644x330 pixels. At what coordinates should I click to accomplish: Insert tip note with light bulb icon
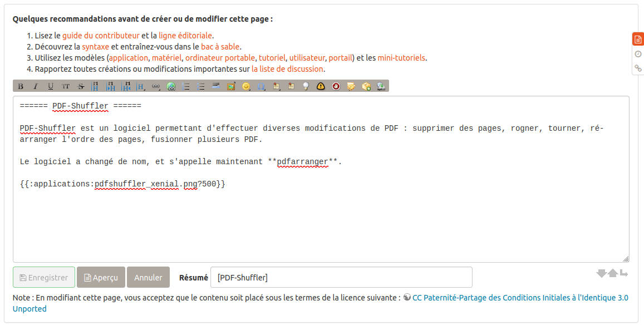tap(306, 86)
